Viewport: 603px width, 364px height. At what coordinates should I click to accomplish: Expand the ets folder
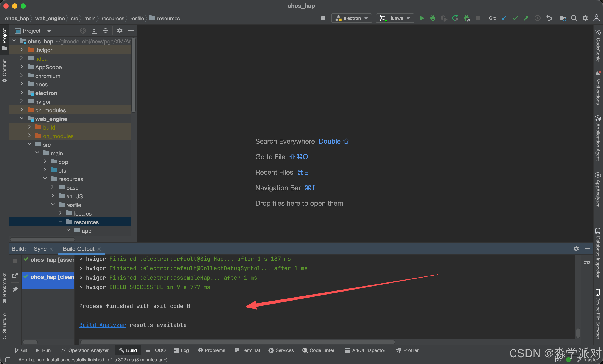(45, 170)
